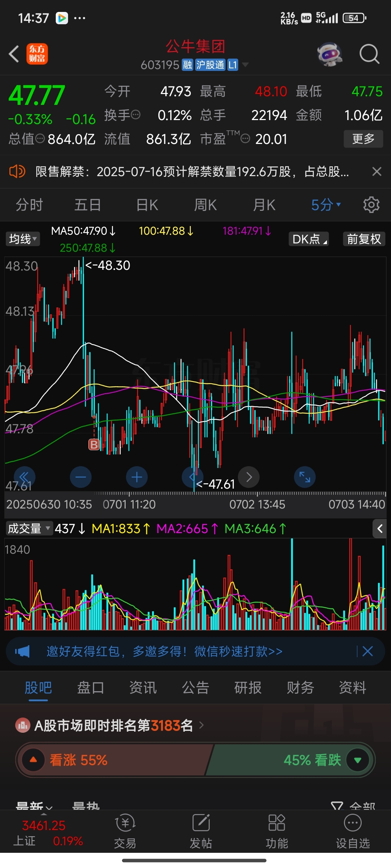Tap the battery indicator in status bar

coord(354,18)
